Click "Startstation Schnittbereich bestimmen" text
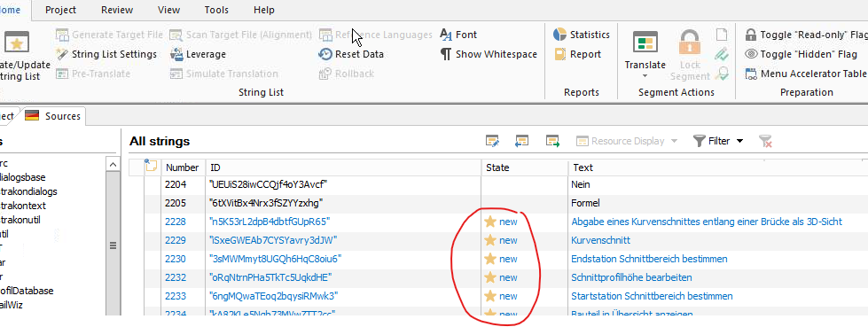 [652, 296]
